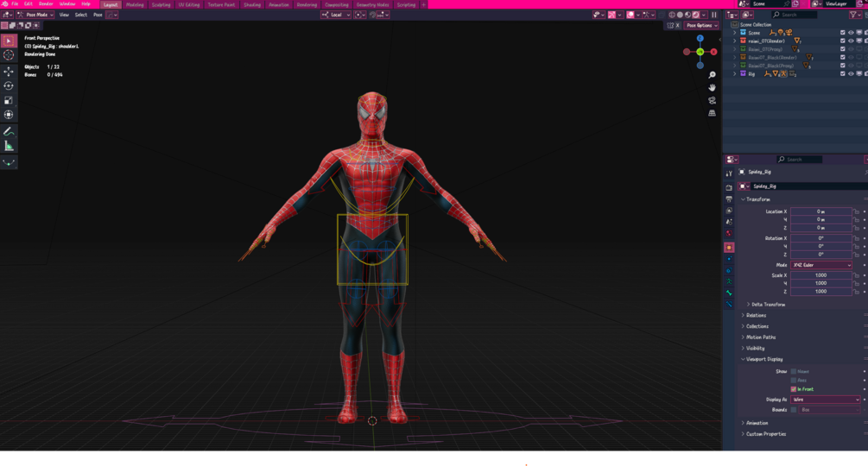Open the viewport Pose menu

coord(98,15)
